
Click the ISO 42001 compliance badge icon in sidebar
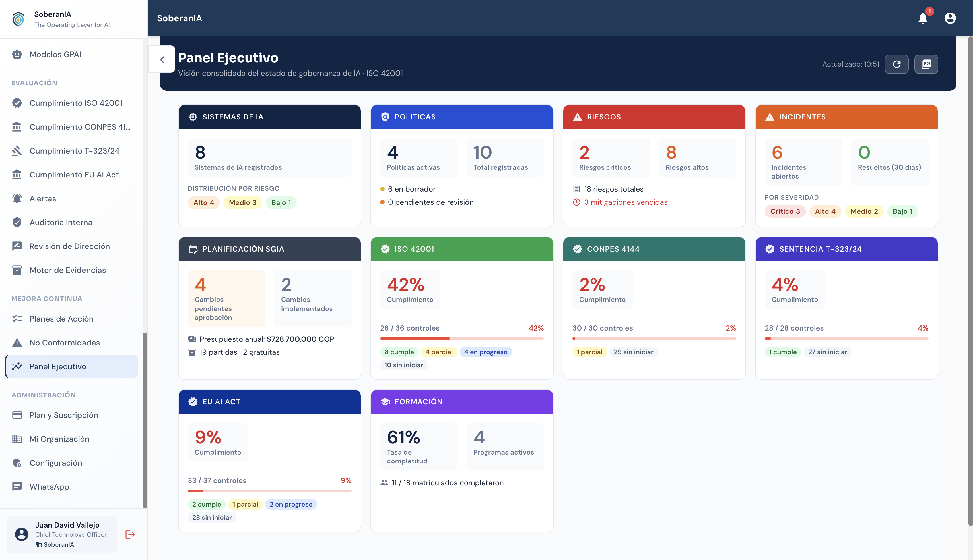point(17,103)
